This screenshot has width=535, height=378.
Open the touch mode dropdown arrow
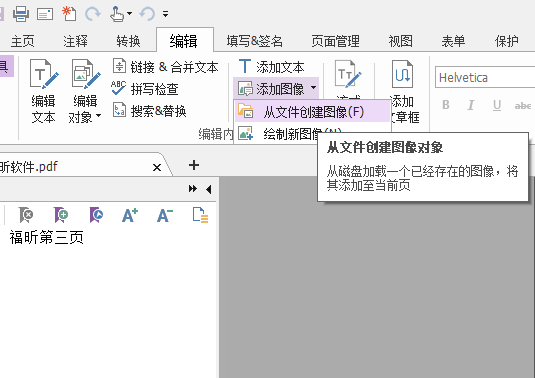coord(129,14)
